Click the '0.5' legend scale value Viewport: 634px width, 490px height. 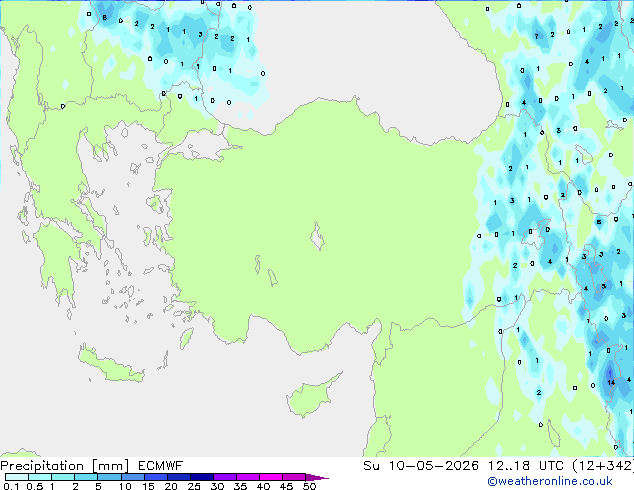click(x=34, y=486)
